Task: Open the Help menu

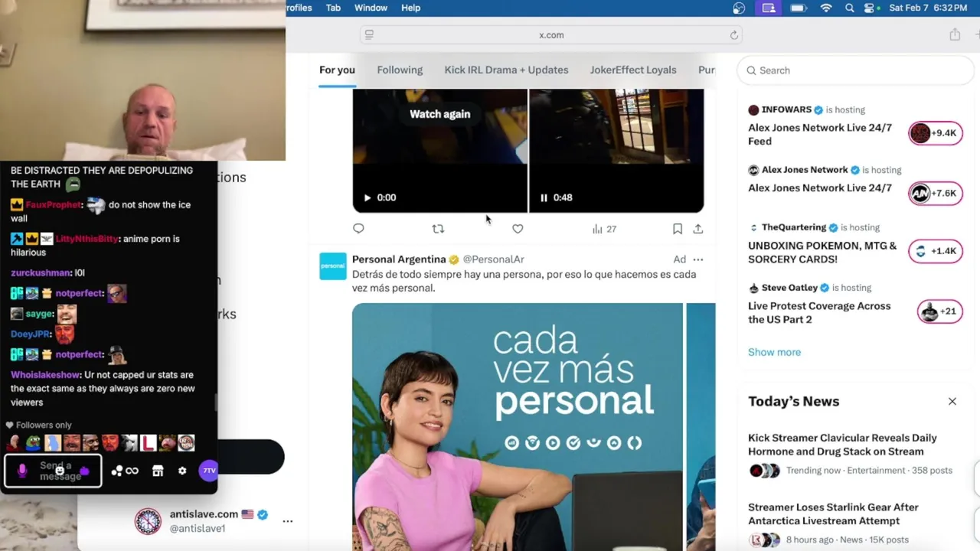Action: tap(410, 8)
